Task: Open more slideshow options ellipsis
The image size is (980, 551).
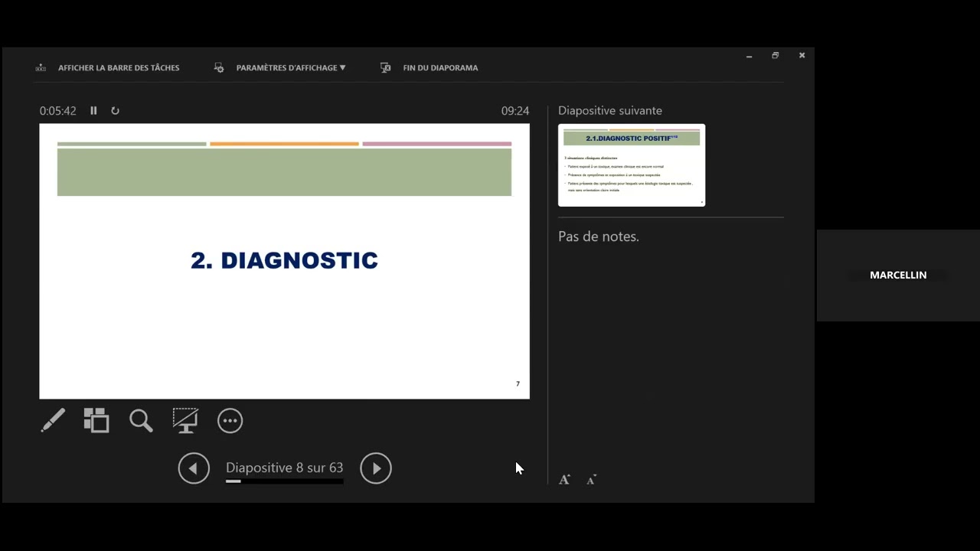Action: (x=230, y=421)
